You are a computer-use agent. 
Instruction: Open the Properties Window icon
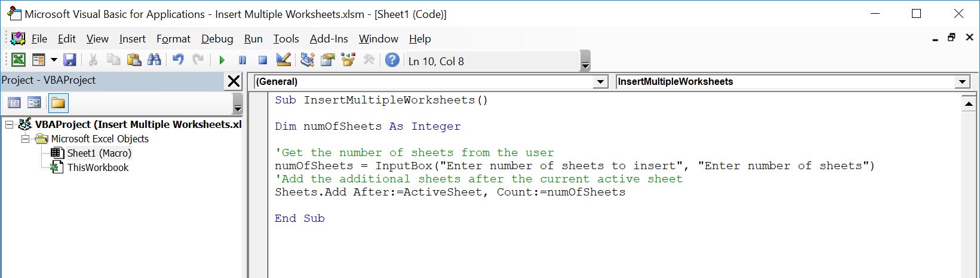328,60
